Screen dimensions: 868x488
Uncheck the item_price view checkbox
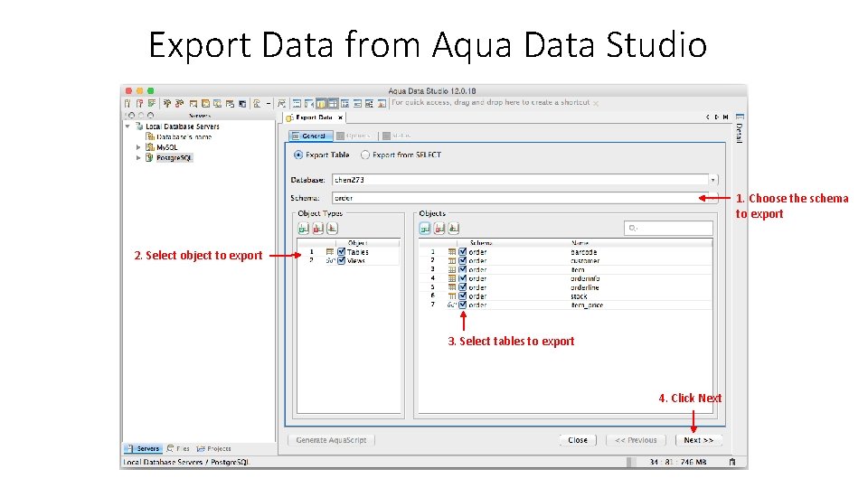pyautogui.click(x=463, y=305)
